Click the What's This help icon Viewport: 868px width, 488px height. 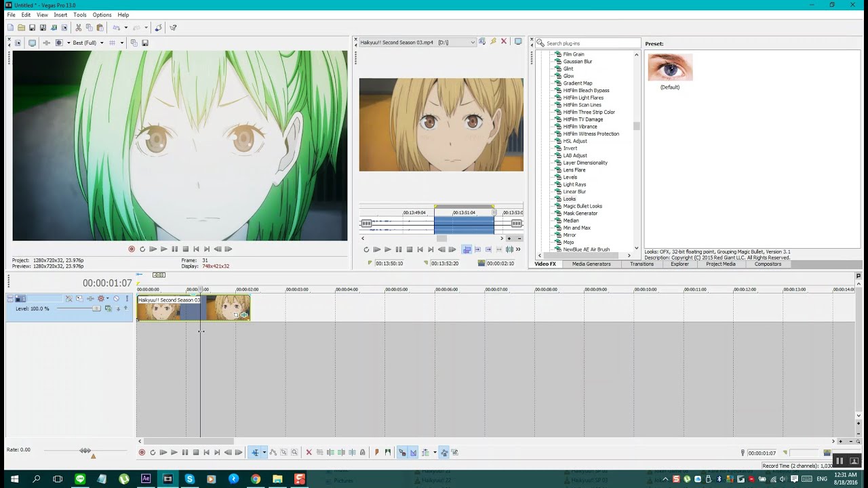pyautogui.click(x=173, y=28)
